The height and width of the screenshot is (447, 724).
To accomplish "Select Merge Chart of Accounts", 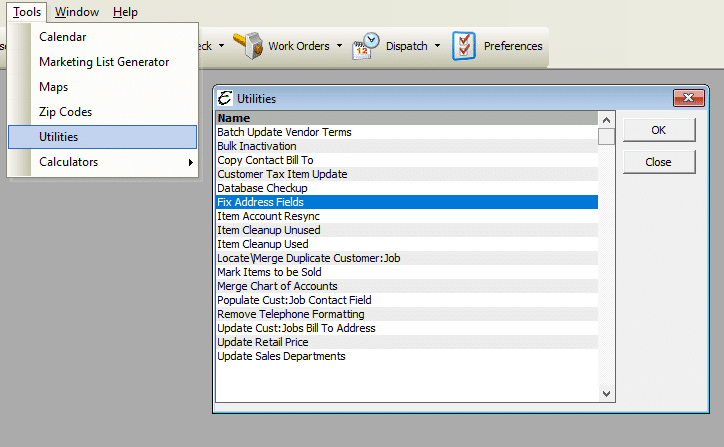I will [x=407, y=286].
